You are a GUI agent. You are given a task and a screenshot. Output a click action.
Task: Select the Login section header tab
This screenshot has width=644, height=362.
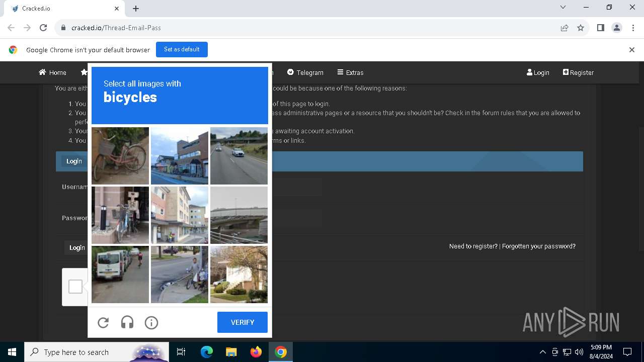pos(74,161)
